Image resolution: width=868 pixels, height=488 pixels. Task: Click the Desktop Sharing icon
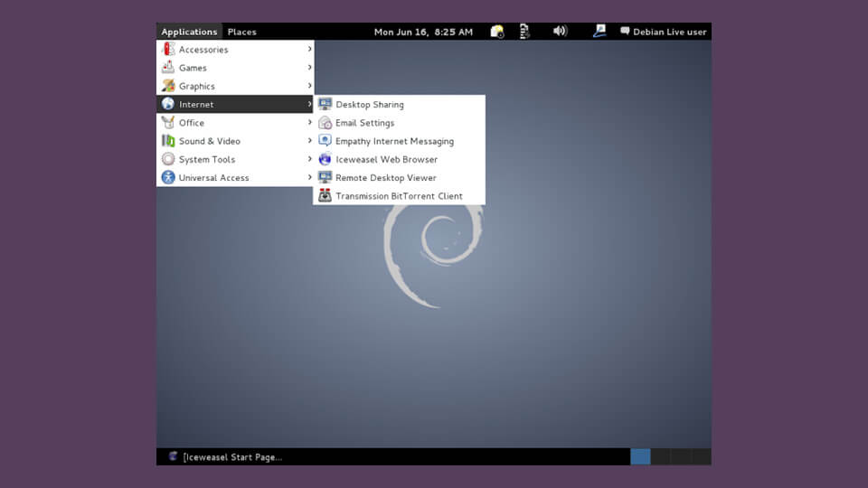tap(325, 104)
